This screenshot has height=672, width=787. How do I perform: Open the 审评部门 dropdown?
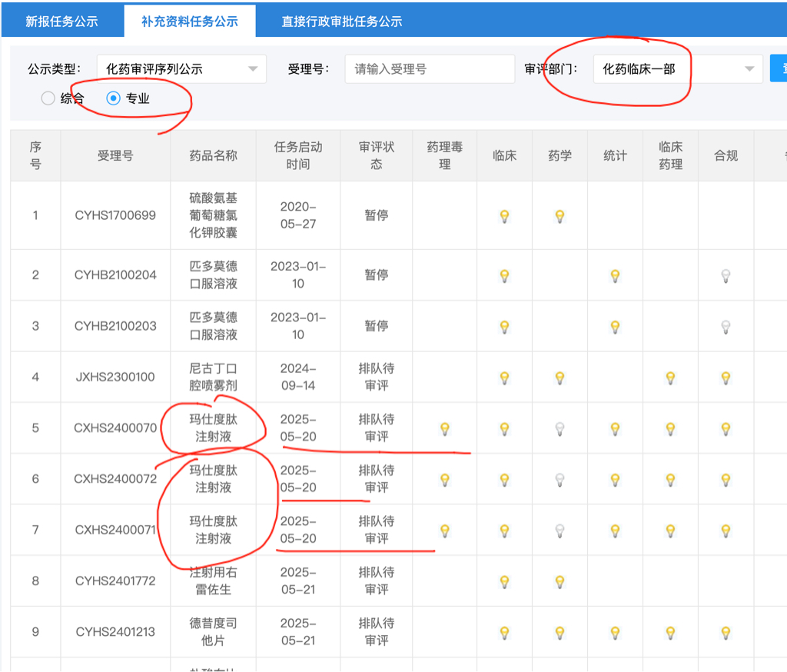click(678, 68)
